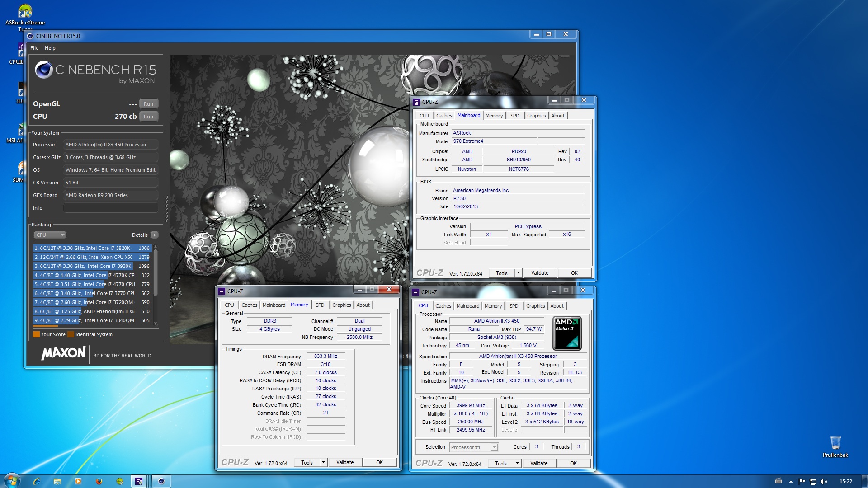Launch Firefox from the taskbar

(x=99, y=481)
